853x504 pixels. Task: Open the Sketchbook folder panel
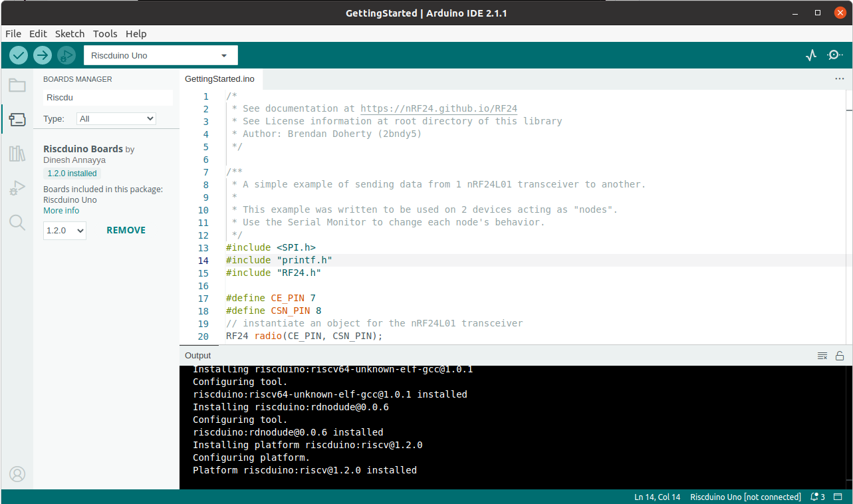(17, 85)
